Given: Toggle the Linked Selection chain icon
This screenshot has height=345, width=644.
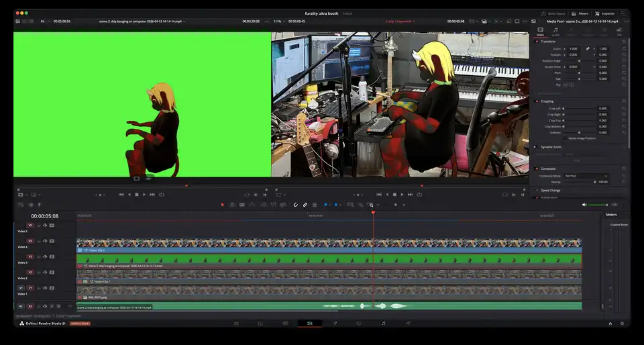Looking at the screenshot, I should 305,205.
